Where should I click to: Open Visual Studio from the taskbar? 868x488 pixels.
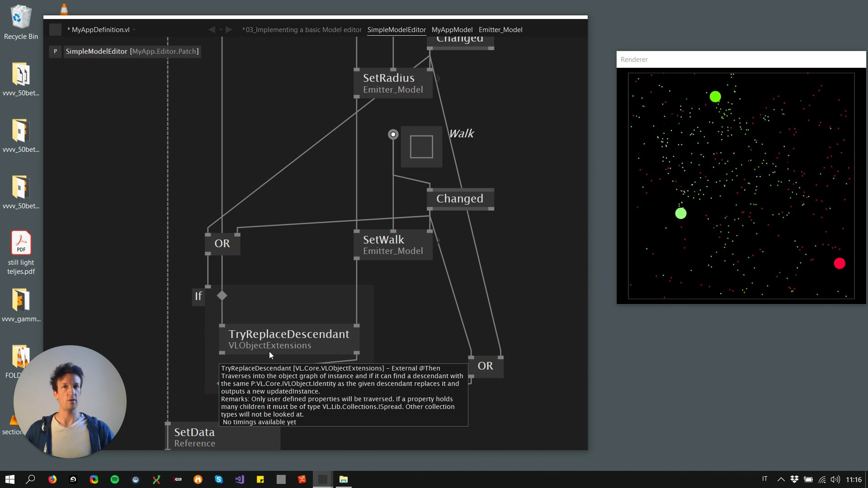240,479
